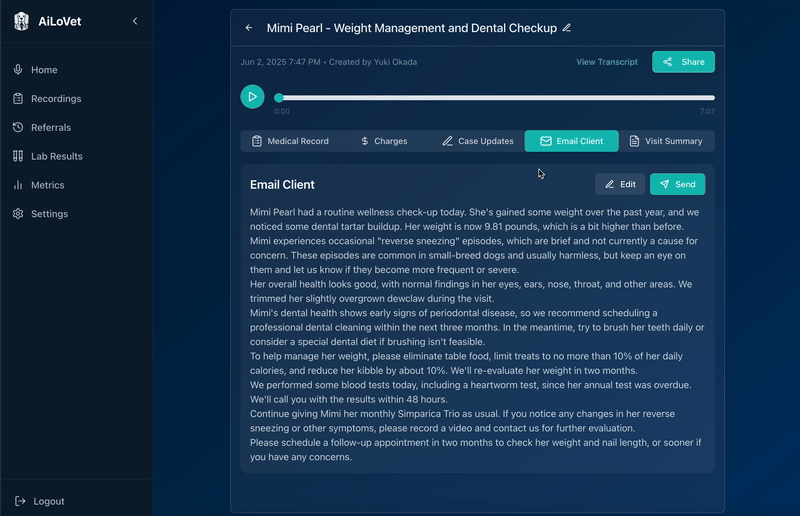This screenshot has width=800, height=516.
Task: Click pencil icon to edit title
Action: tap(567, 28)
